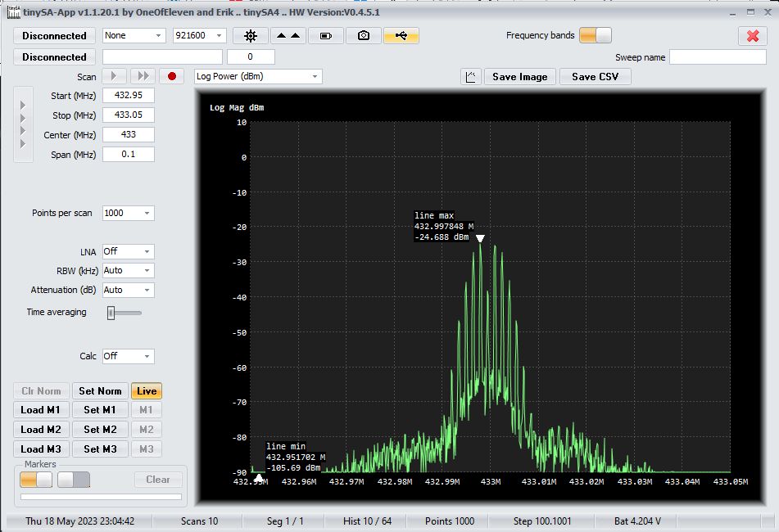779x532 pixels.
Task: Click the camera screenshot icon button
Action: pyautogui.click(x=364, y=36)
